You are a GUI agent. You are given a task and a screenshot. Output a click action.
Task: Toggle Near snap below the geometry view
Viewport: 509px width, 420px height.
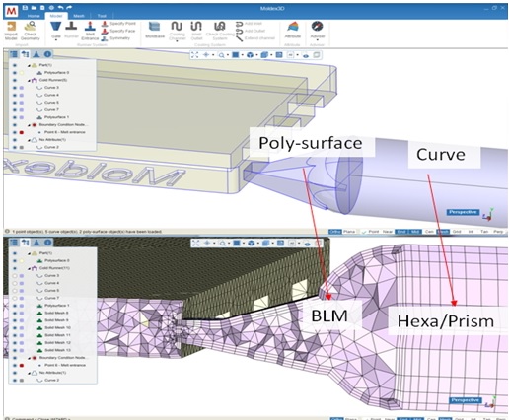[388, 232]
